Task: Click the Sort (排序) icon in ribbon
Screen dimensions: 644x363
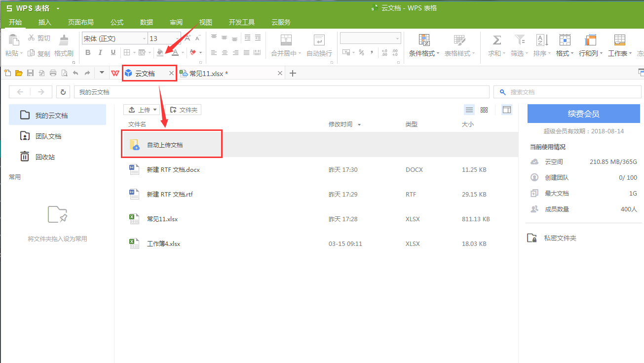Action: [x=542, y=40]
